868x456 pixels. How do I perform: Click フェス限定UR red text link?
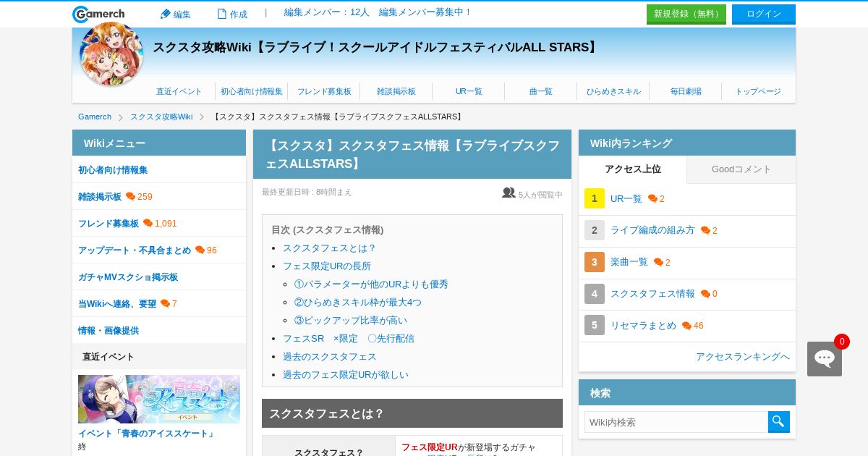pyautogui.click(x=430, y=447)
